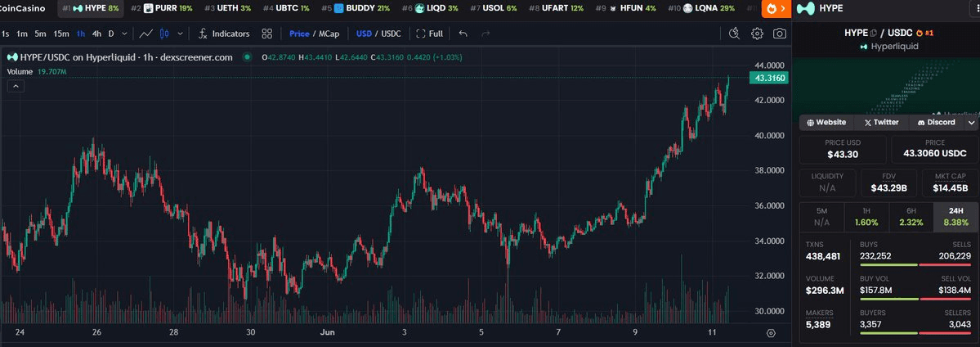The width and height of the screenshot is (980, 347).
Task: Open trending token #6 LIQD
Action: tap(430, 9)
